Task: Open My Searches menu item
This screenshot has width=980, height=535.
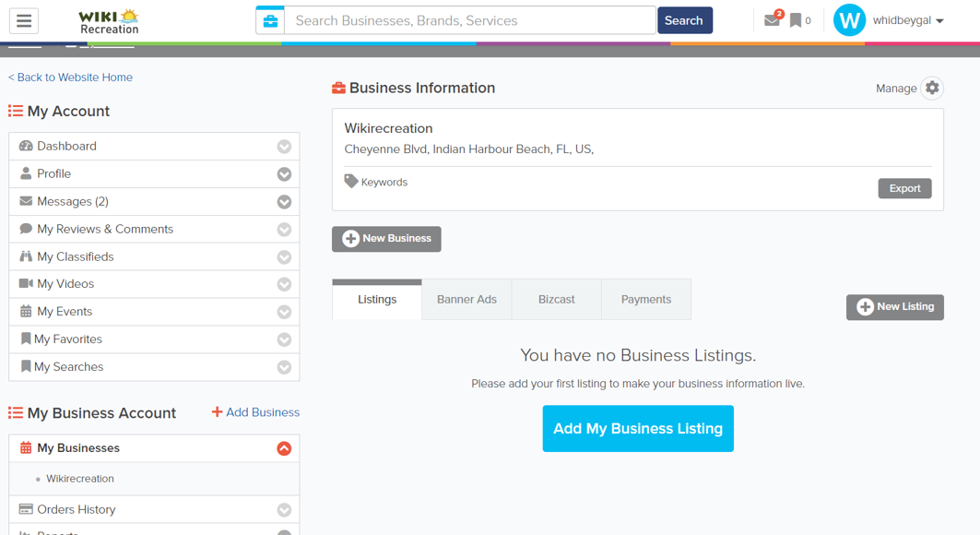Action: (154, 367)
